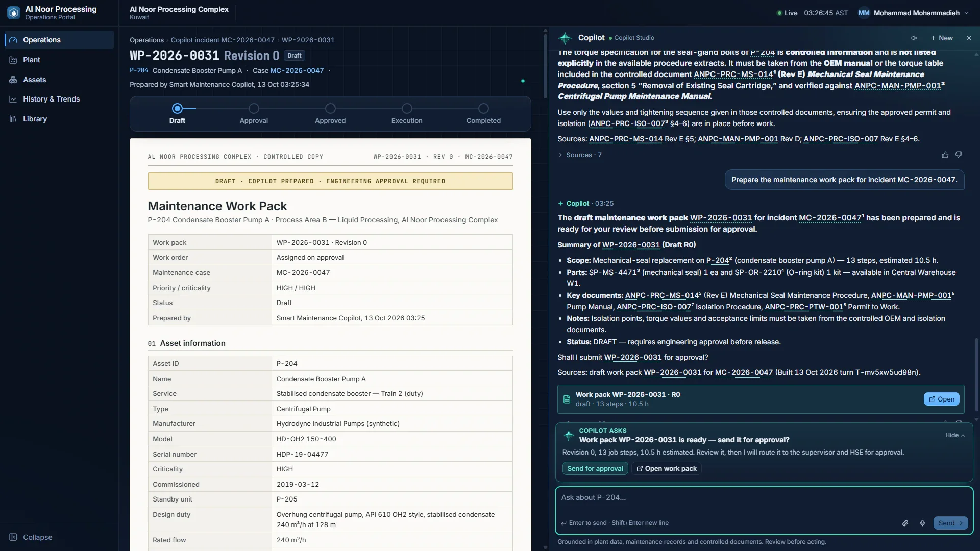
Task: Open work pack WP-2026-0031 R0 card
Action: (942, 399)
